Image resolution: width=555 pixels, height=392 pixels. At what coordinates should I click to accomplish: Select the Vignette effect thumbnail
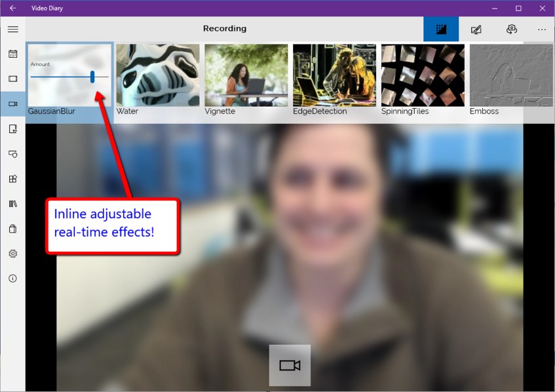(x=246, y=75)
